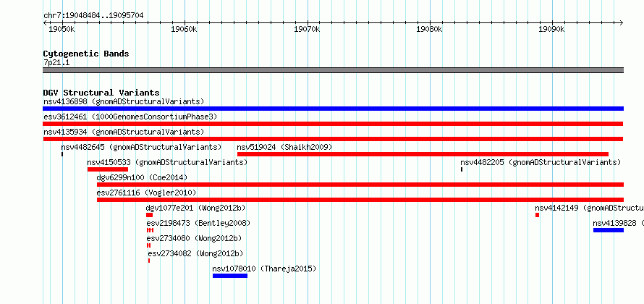
Task: Click the DGV Structural Variants track title
Action: pos(101,93)
